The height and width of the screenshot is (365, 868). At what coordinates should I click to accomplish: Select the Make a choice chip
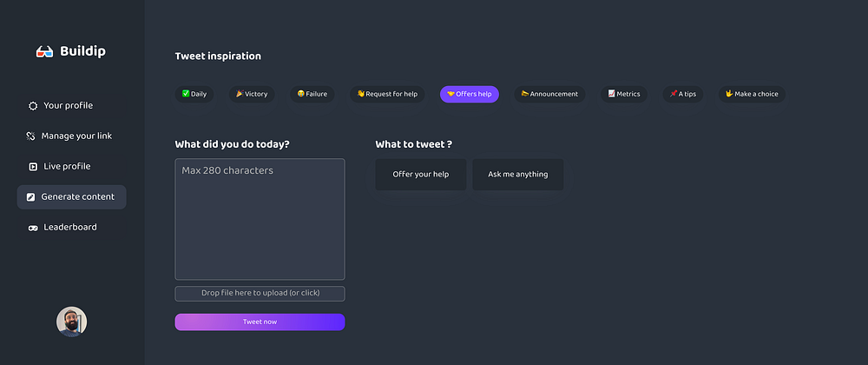click(752, 94)
